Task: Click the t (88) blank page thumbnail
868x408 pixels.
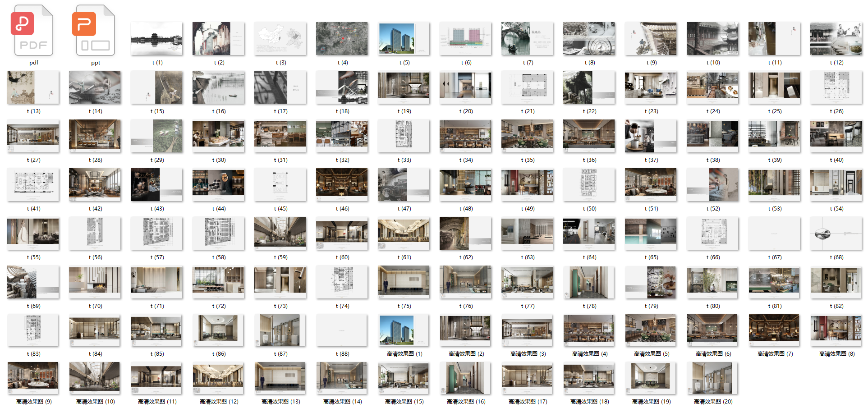Action: click(x=342, y=330)
